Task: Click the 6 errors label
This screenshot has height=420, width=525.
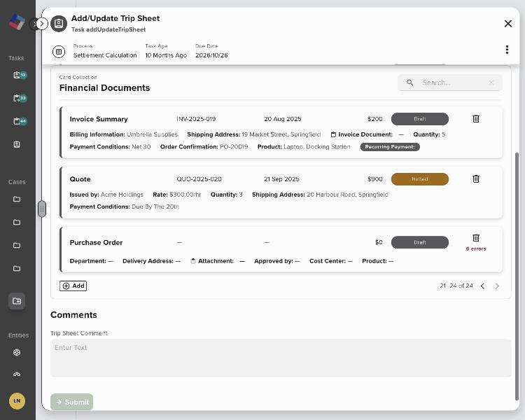Action: tap(476, 248)
